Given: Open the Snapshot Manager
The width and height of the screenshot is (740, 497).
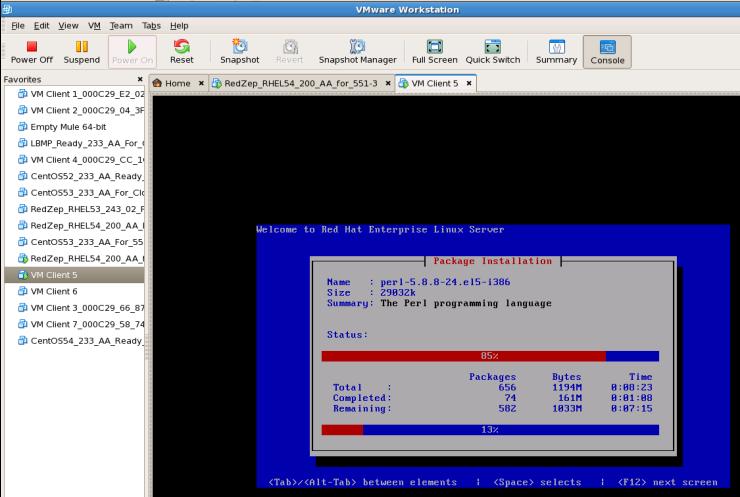Looking at the screenshot, I should (x=357, y=52).
